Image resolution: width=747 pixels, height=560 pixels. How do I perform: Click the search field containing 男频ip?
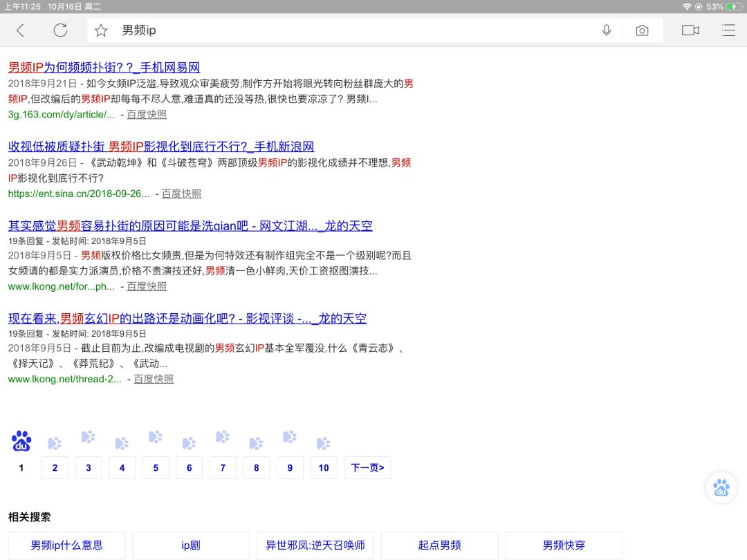point(346,30)
